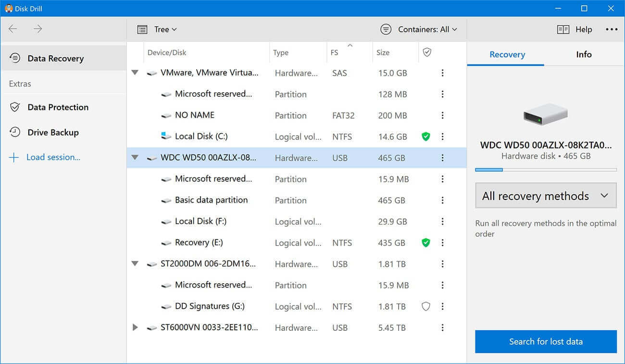Open options menu for Microsoft reserved under ST2000DM
Image resolution: width=625 pixels, height=364 pixels.
(x=442, y=285)
